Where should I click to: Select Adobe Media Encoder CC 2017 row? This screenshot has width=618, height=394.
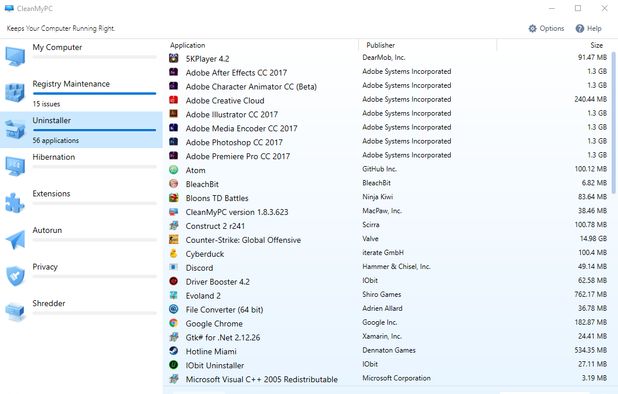[x=388, y=128]
